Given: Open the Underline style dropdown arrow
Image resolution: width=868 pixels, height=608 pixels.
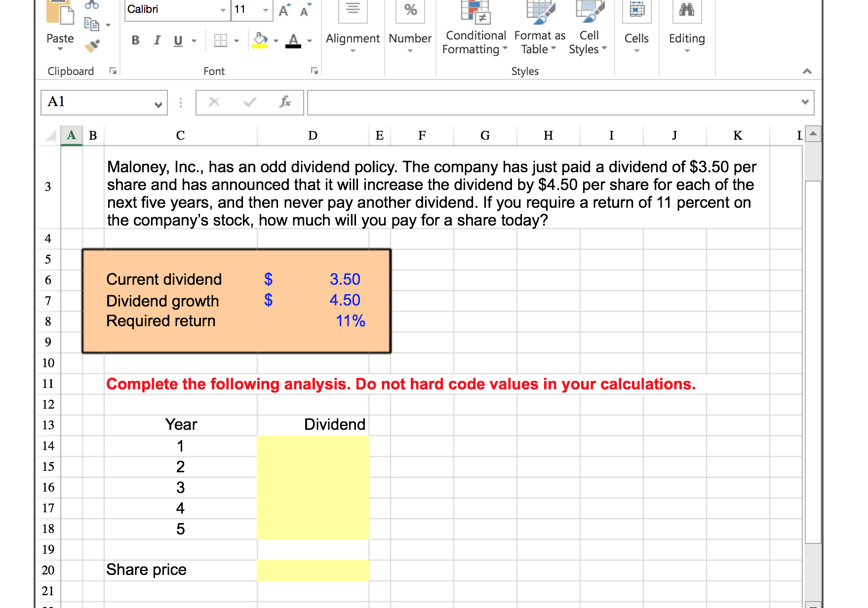Looking at the screenshot, I should coord(194,41).
